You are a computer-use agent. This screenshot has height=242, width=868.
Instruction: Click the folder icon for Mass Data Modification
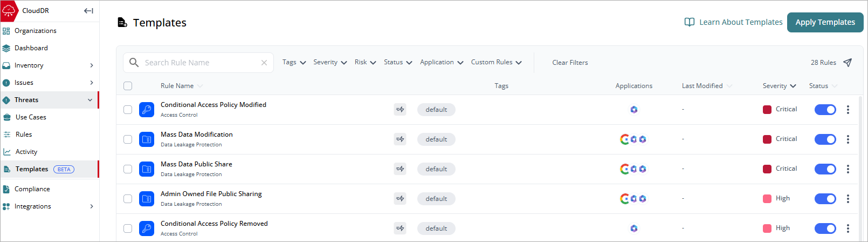(147, 139)
